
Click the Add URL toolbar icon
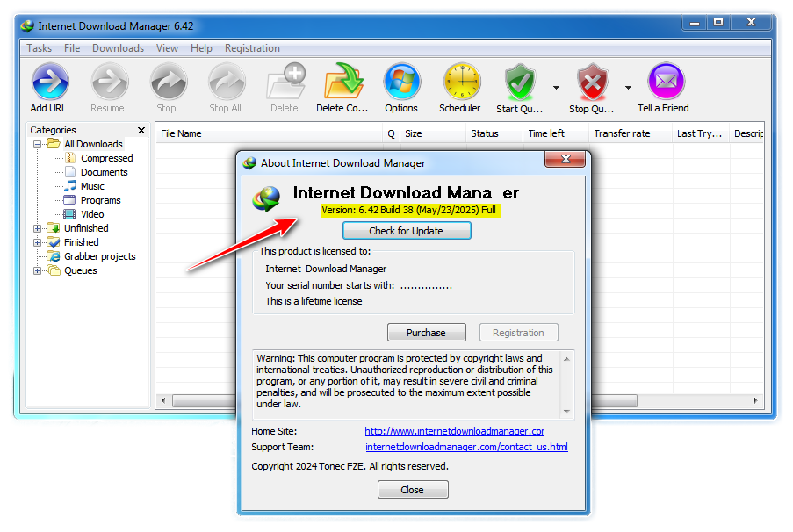pos(49,82)
